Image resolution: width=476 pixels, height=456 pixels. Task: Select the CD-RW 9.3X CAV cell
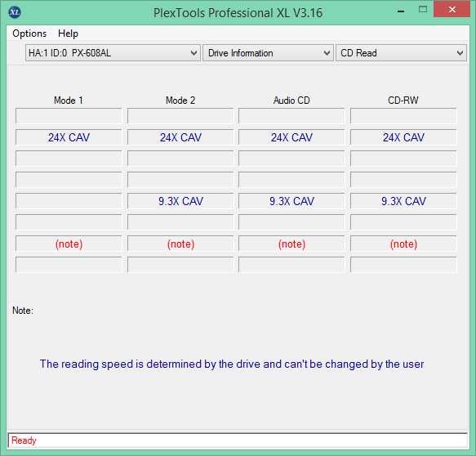tap(403, 201)
